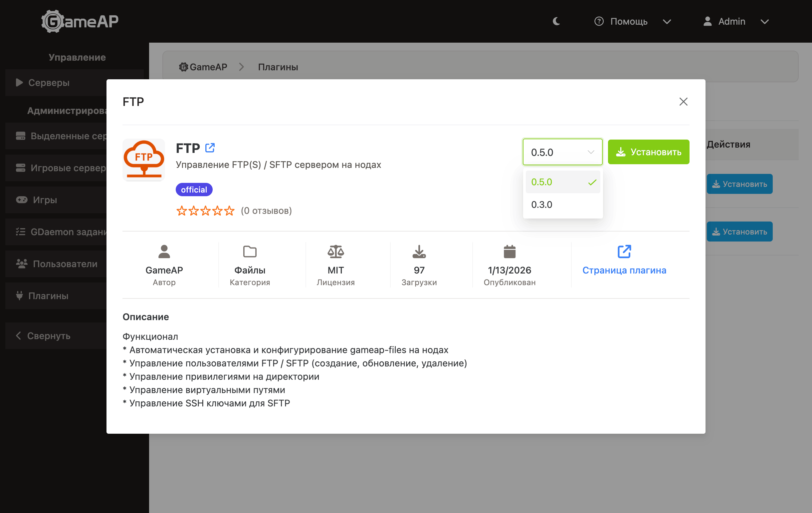Open Пользователи in the sidebar
The width and height of the screenshot is (812, 513).
[64, 263]
